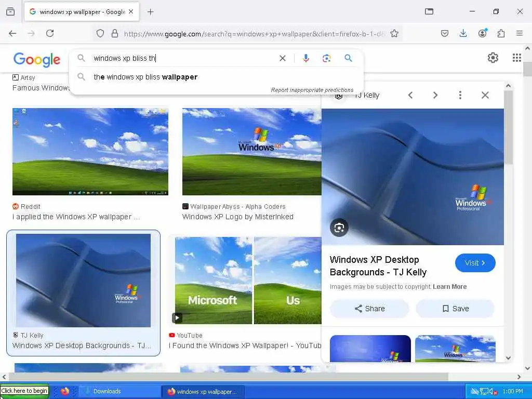Screen dimensions: 532x399
Task: Click I Found the Windows XP Wallpaper caption
Action: (245, 345)
